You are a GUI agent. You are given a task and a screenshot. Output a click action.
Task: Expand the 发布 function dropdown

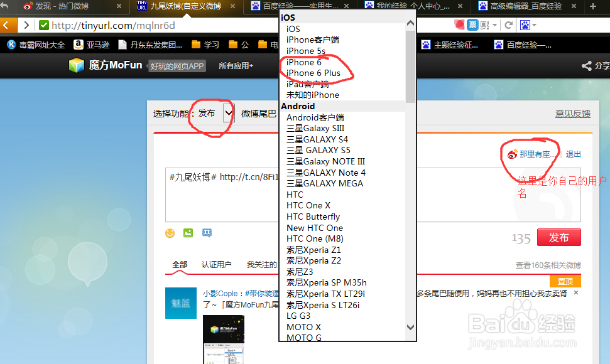229,114
